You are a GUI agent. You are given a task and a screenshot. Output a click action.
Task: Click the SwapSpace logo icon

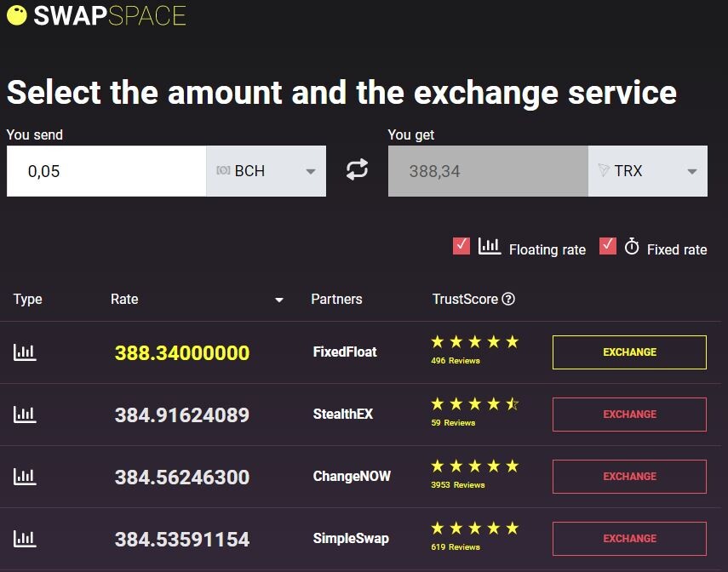click(17, 15)
